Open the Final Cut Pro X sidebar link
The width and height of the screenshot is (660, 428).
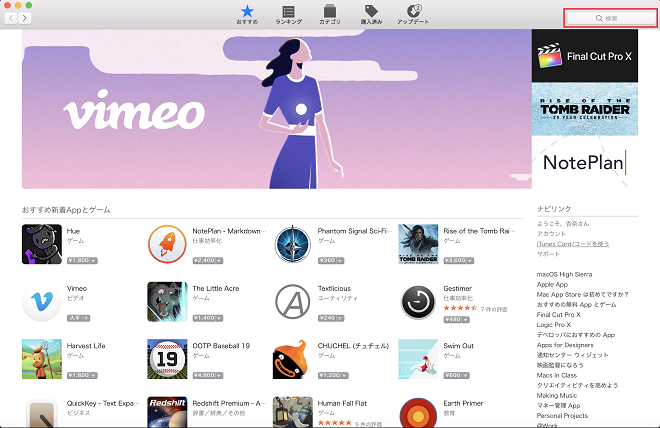[559, 314]
